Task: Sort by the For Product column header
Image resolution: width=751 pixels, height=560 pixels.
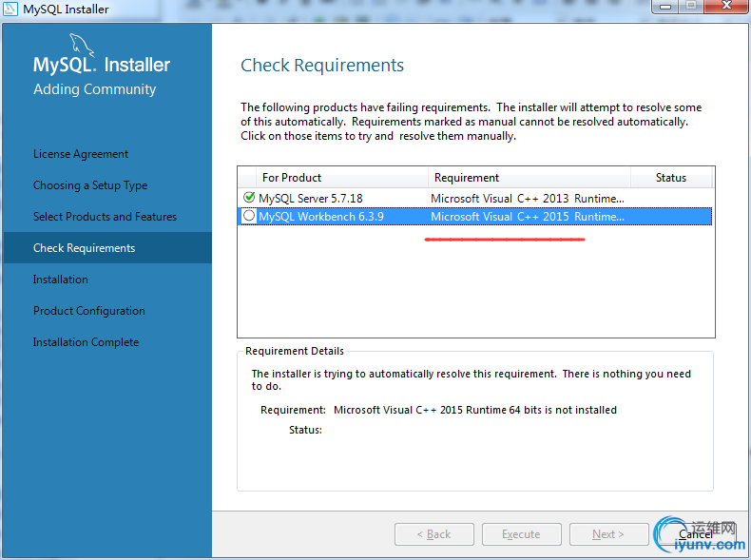Action: point(342,178)
